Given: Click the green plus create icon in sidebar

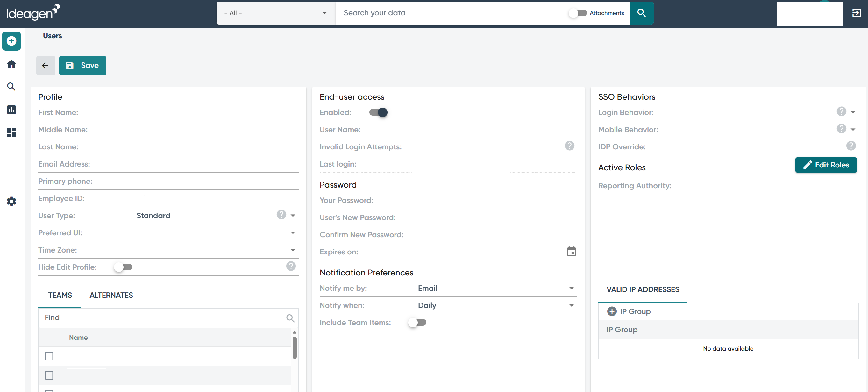Looking at the screenshot, I should coord(11,41).
